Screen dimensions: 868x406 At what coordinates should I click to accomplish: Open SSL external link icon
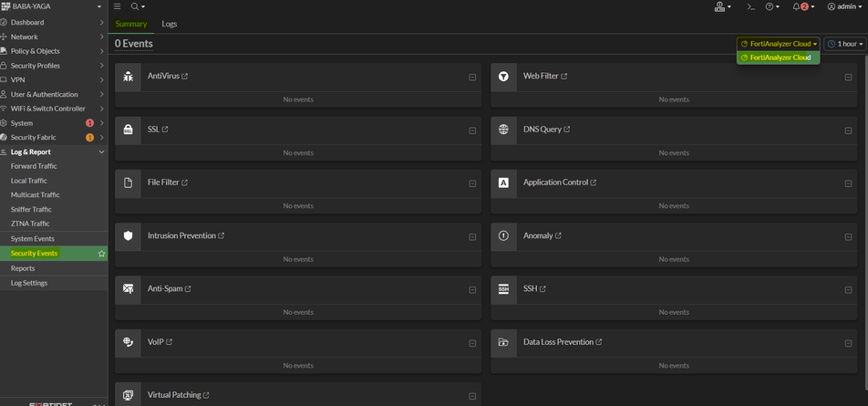click(165, 130)
